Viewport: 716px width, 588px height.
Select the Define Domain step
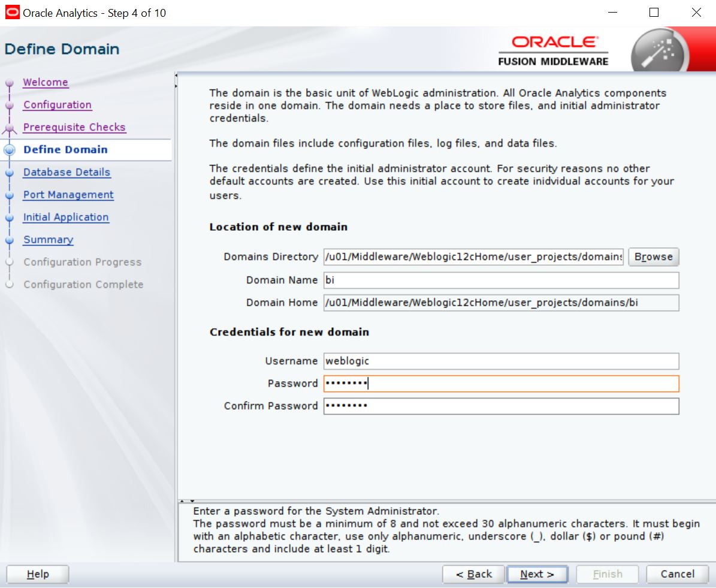65,149
